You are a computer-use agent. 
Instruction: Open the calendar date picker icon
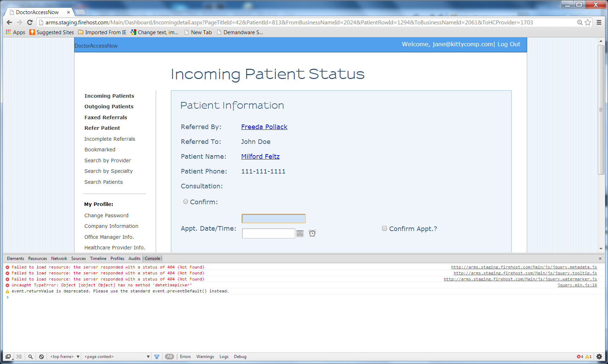pyautogui.click(x=300, y=233)
